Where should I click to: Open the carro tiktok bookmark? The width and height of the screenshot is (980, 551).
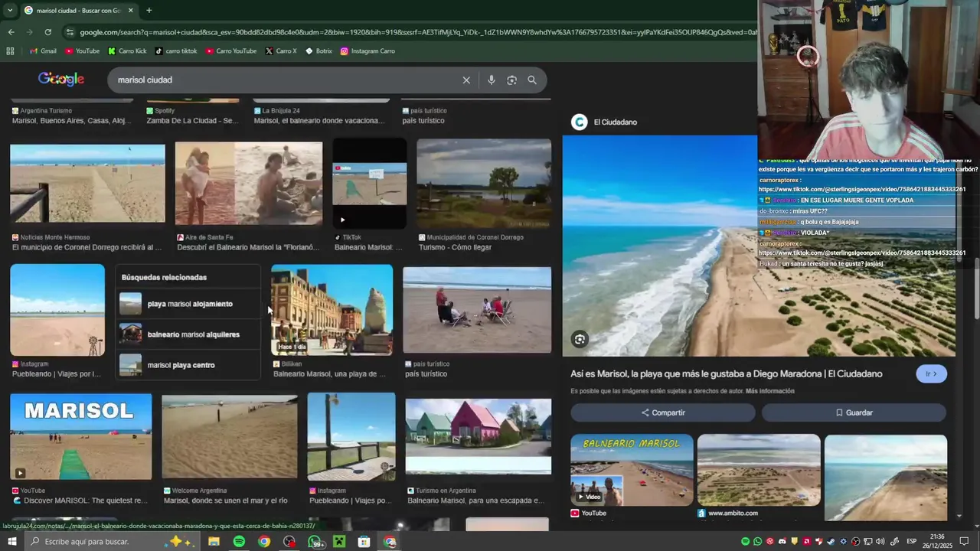(176, 51)
